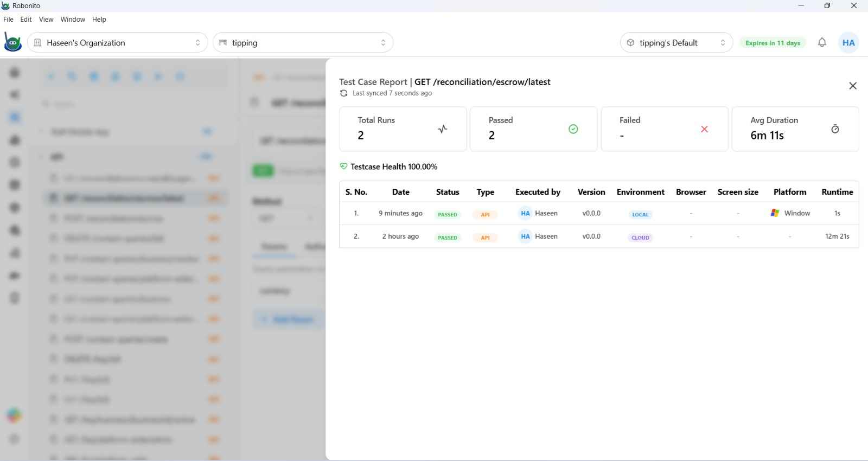Click the 12m 21s runtime value
Screen dimensions: 868x461
pyautogui.click(x=837, y=236)
